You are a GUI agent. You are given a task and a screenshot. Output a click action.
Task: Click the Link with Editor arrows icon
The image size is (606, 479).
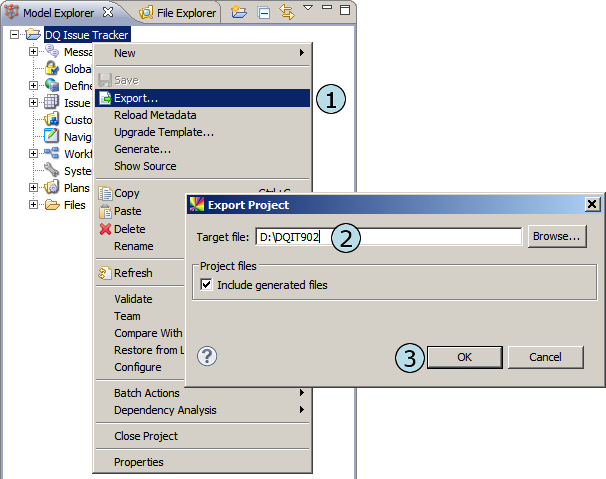[287, 13]
